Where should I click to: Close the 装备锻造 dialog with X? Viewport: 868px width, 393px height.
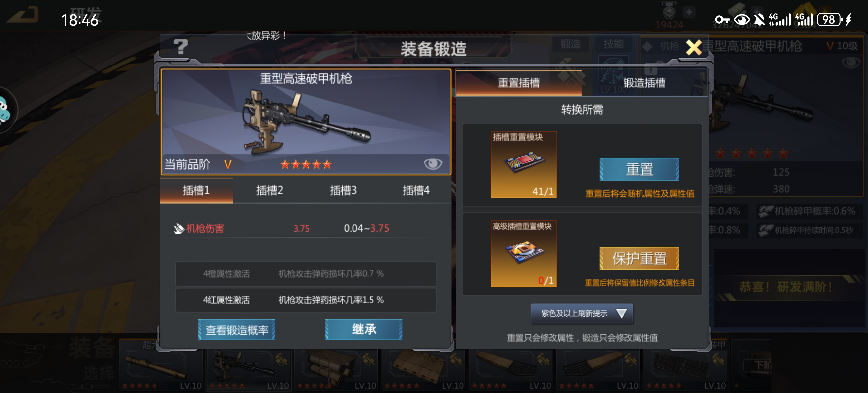(x=694, y=47)
